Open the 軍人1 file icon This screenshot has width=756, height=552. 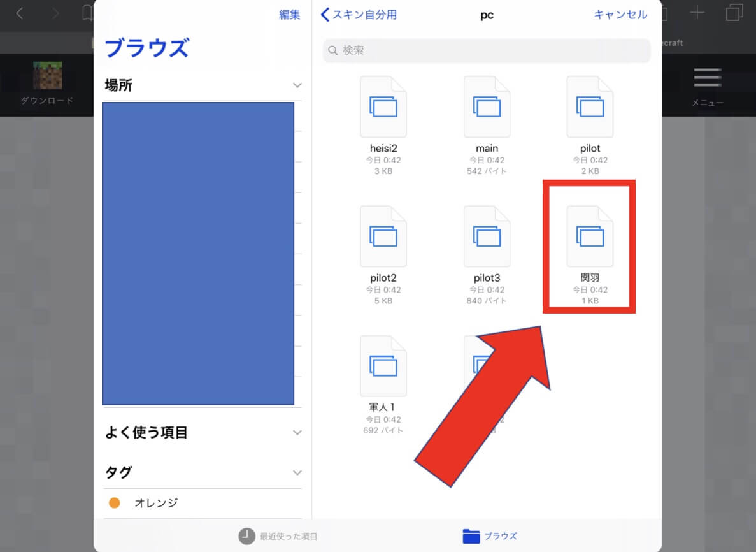coord(383,366)
